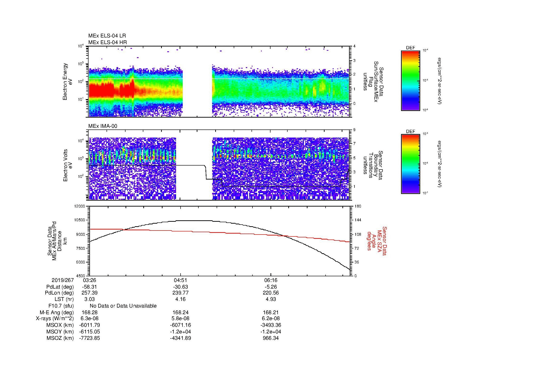The image size is (555, 392).
Task: Click the 144 degrees SZA axis tick label
Action: [x=357, y=220]
